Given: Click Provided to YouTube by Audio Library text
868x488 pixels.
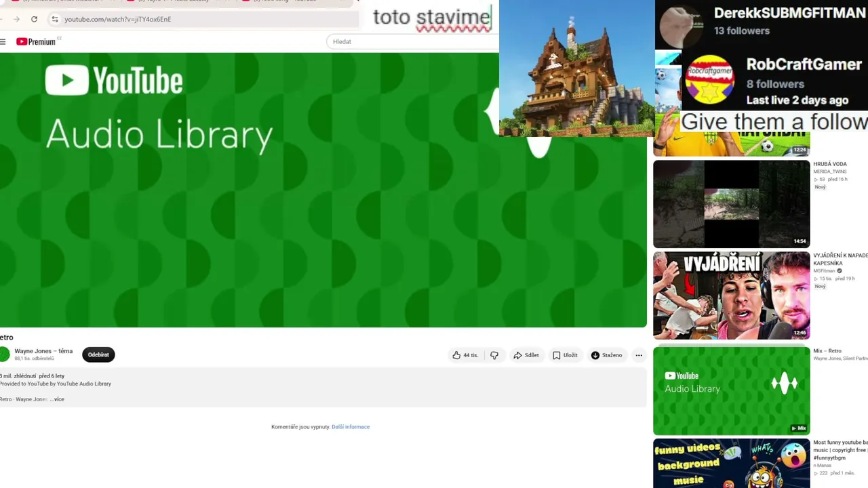Looking at the screenshot, I should pos(56,384).
